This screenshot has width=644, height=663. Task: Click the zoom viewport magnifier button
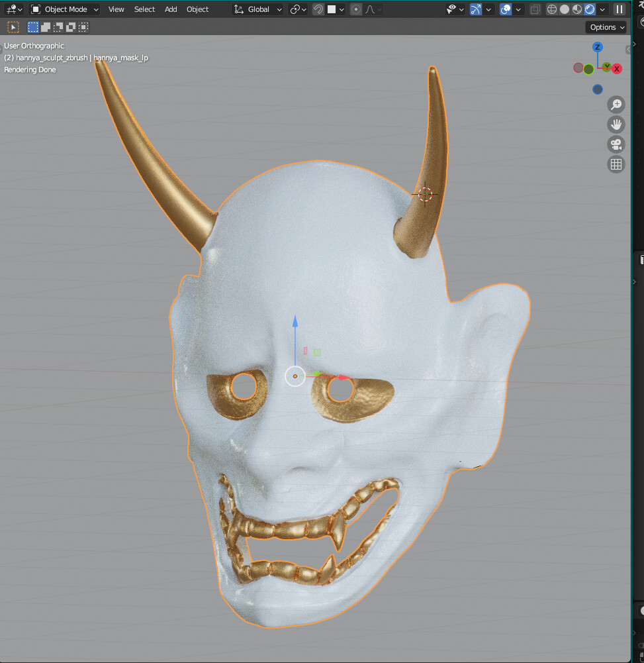pyautogui.click(x=616, y=104)
